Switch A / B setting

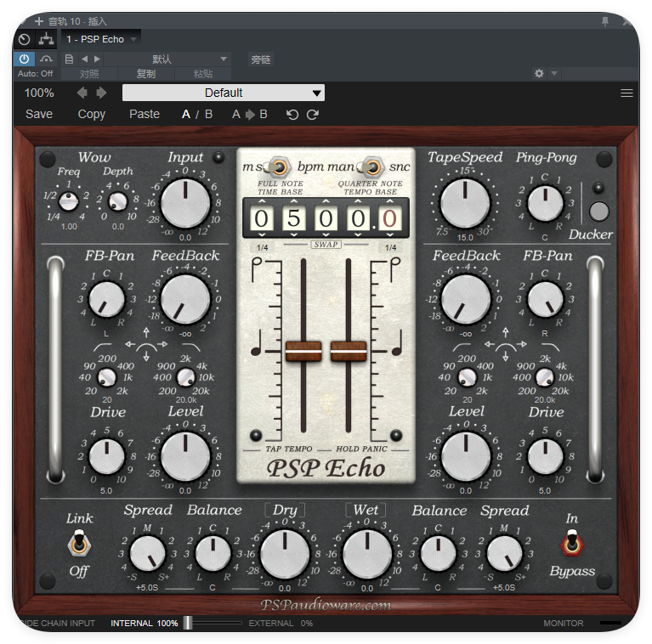click(x=197, y=114)
